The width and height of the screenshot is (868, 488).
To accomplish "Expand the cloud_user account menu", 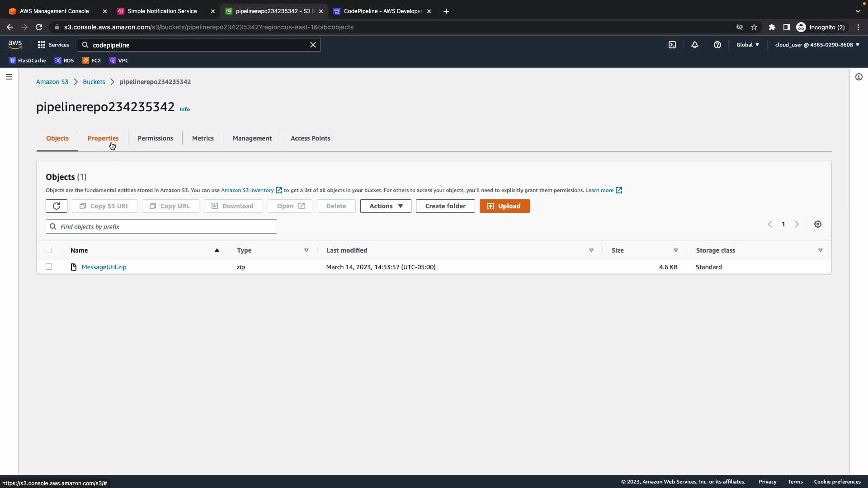I will point(817,45).
